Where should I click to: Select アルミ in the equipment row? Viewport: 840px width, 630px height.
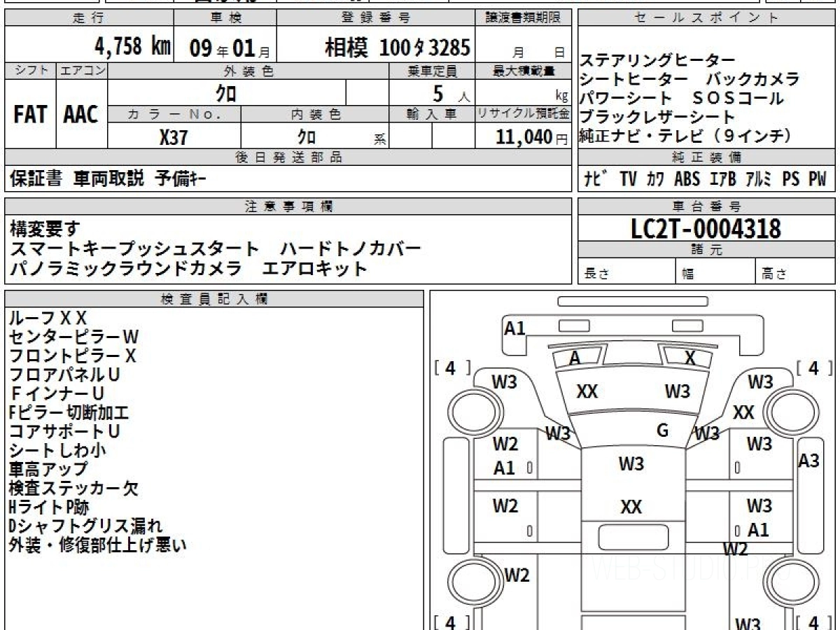pos(758,179)
